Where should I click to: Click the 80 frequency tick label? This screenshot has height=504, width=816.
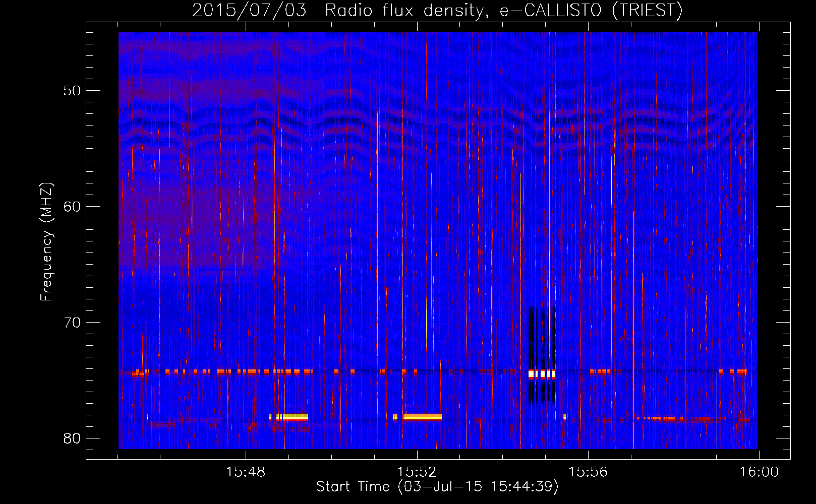coord(72,438)
